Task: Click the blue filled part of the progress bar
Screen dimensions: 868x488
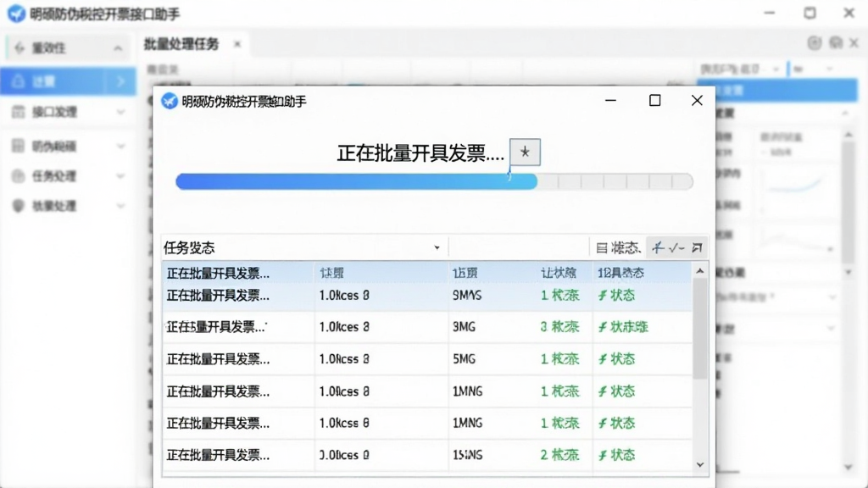Action: 356,181
